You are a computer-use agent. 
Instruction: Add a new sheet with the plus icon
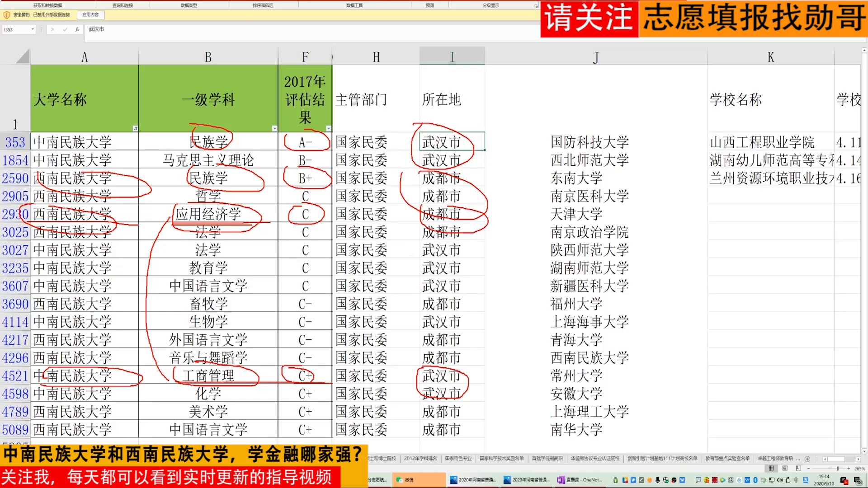pyautogui.click(x=807, y=459)
